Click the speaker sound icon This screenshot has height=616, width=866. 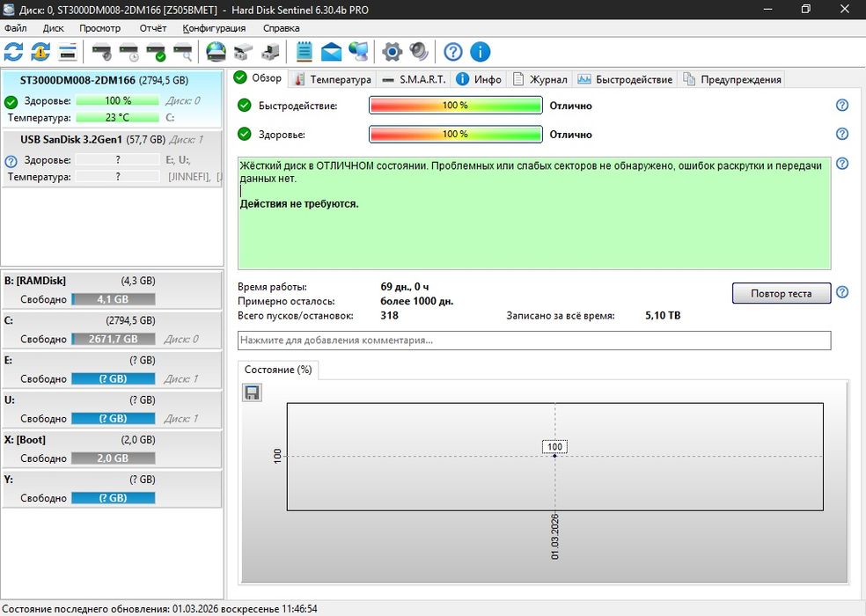tap(417, 52)
